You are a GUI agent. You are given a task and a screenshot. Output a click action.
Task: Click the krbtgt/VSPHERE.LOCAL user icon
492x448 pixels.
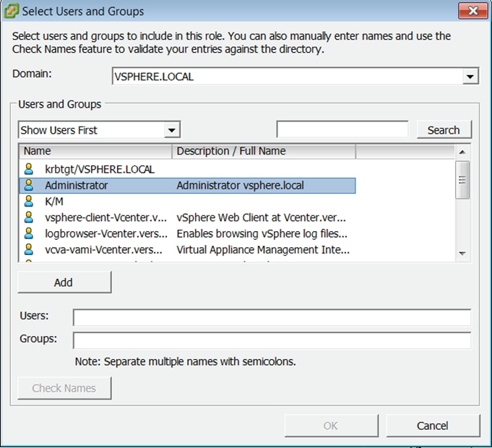tap(29, 169)
